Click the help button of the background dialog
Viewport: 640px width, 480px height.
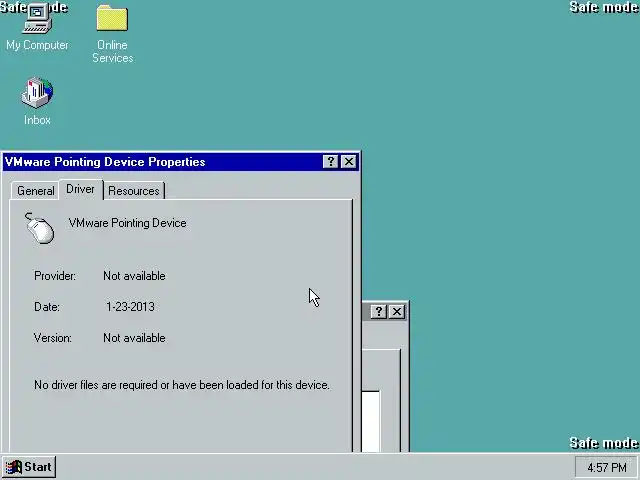[x=378, y=311]
